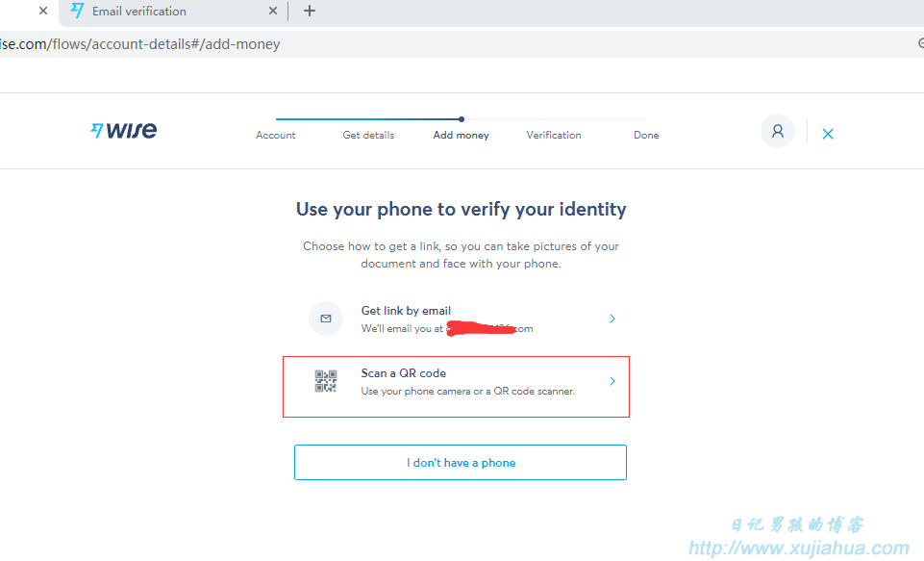Expand the Get link by email chevron
Image resolution: width=924 pixels, height=561 pixels.
[612, 319]
